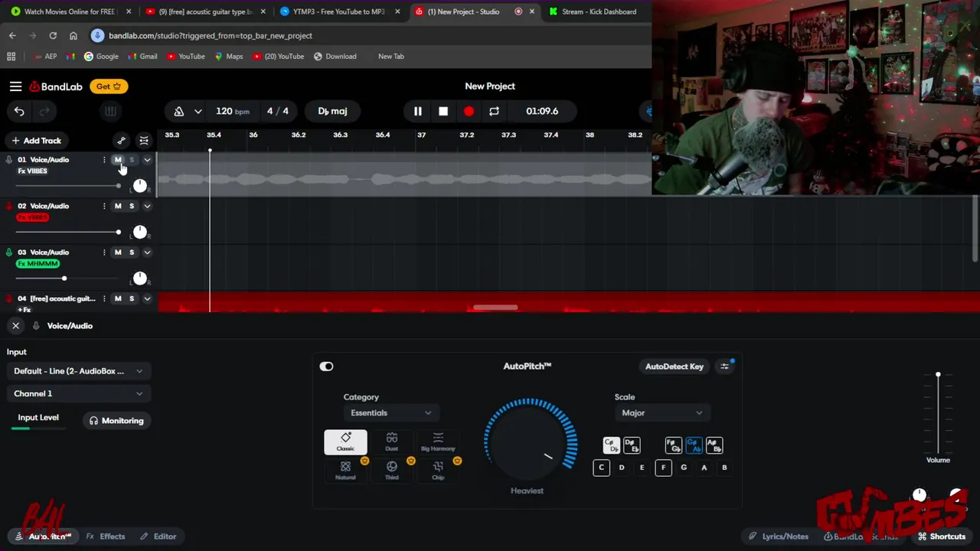980x551 pixels.
Task: Open track 01 three-dot options menu
Action: pyautogui.click(x=104, y=160)
